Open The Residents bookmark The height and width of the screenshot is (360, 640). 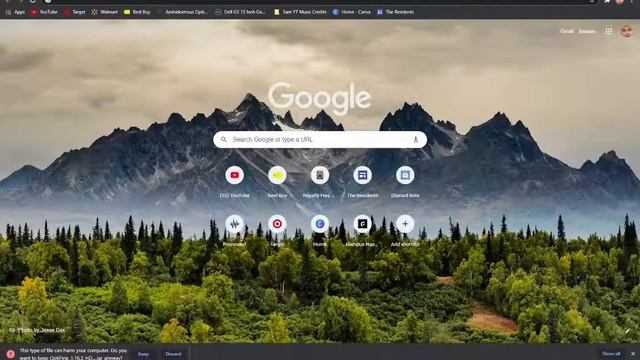(396, 12)
